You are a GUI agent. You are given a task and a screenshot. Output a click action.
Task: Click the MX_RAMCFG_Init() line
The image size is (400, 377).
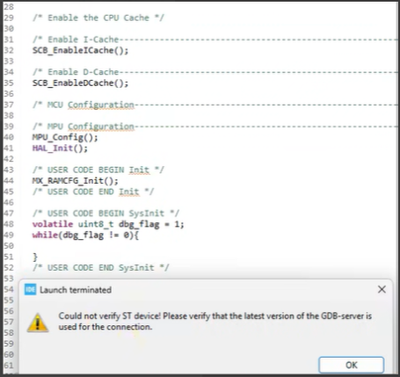point(75,181)
